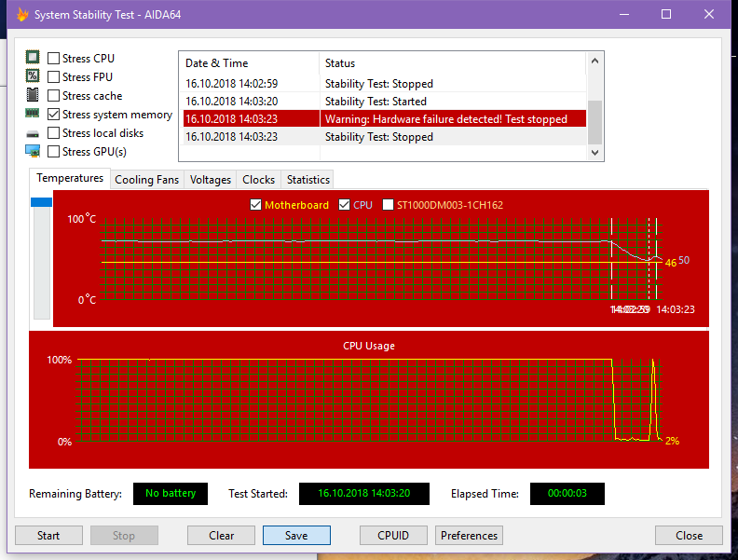Open Preferences
The width and height of the screenshot is (738, 560).
(469, 536)
